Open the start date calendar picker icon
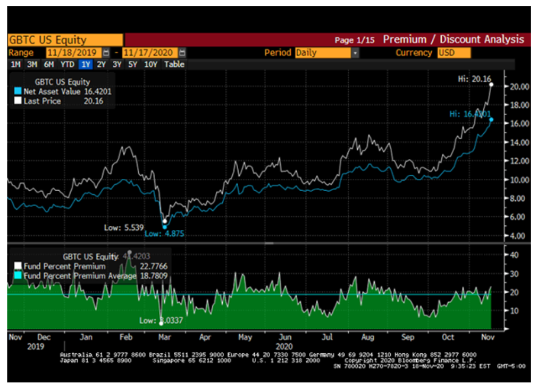Image resolution: width=538 pixels, height=392 pixels. (x=106, y=53)
